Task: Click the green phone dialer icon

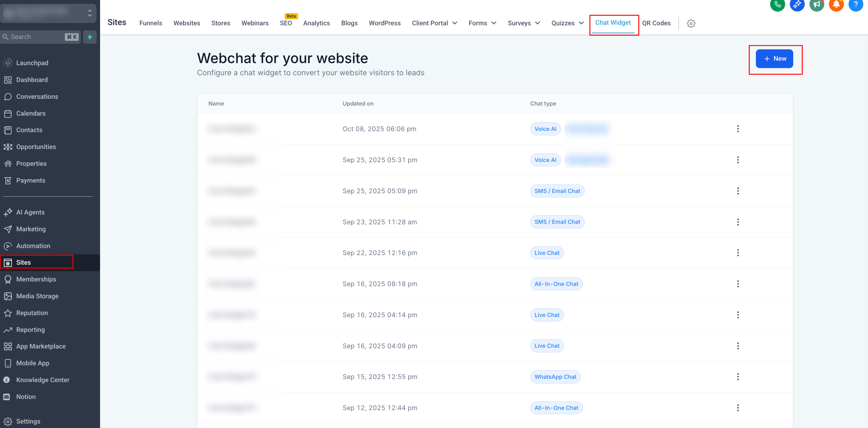Action: point(777,5)
